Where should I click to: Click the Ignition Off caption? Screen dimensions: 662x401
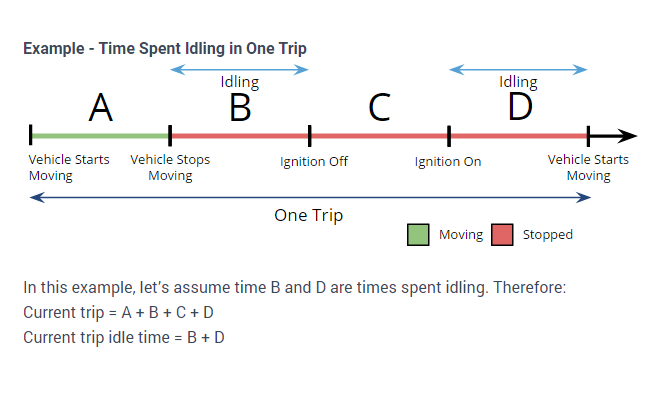(314, 161)
